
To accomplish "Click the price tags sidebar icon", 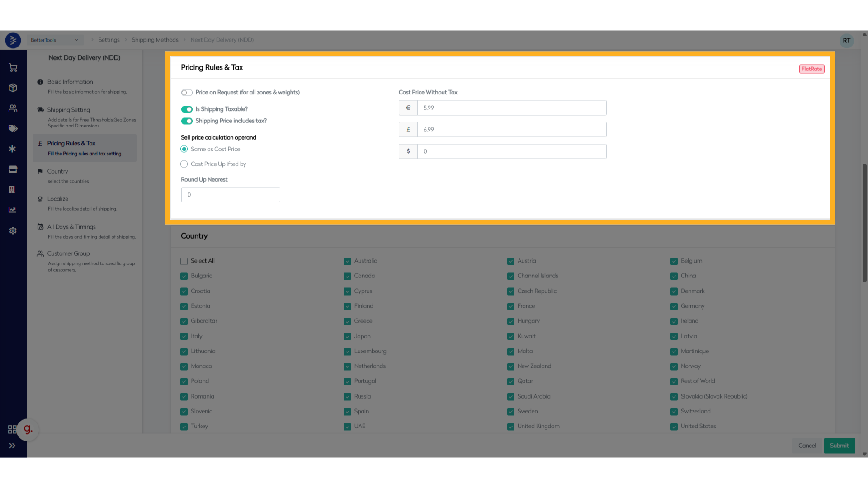I will point(13,129).
